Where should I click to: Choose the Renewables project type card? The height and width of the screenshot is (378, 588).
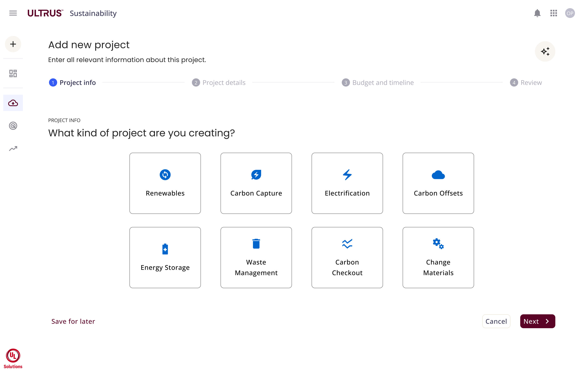click(165, 183)
